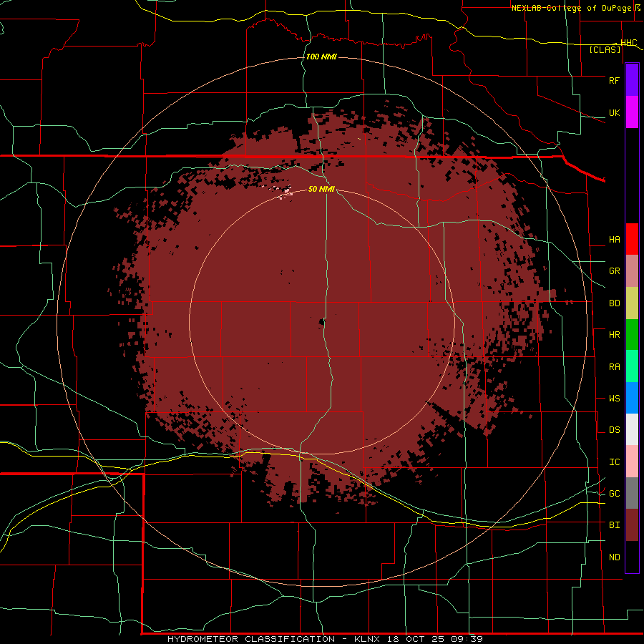
Task: Click the HYDROMETEOR CLASSIFICATION caption text
Action: pyautogui.click(x=251, y=639)
